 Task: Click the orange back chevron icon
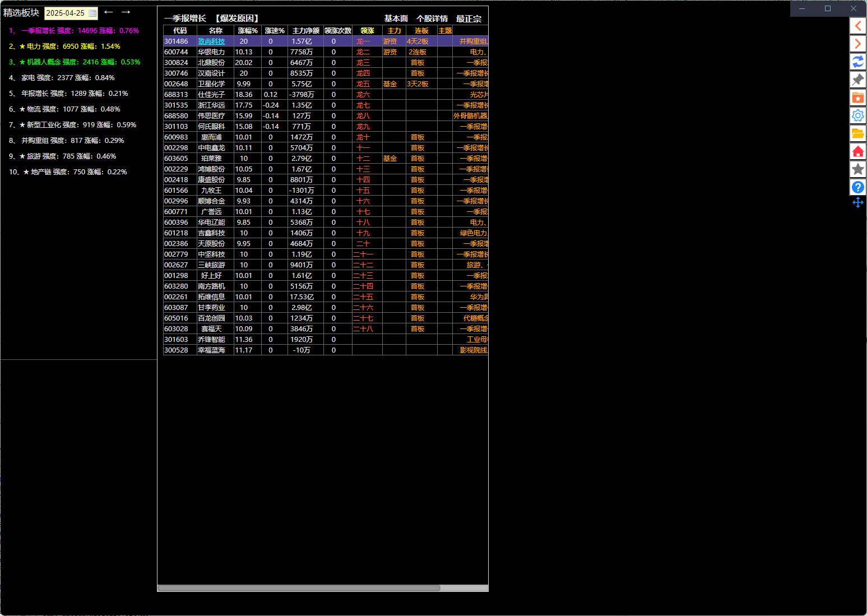[x=857, y=26]
